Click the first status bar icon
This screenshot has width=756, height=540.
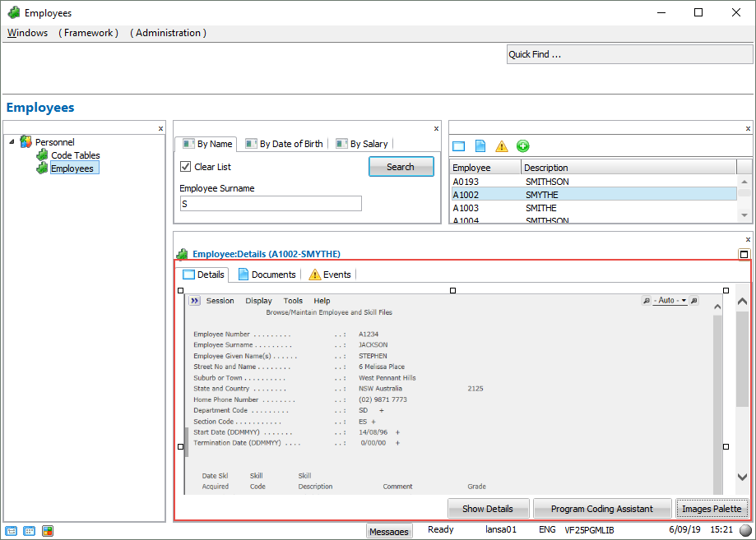[x=12, y=531]
